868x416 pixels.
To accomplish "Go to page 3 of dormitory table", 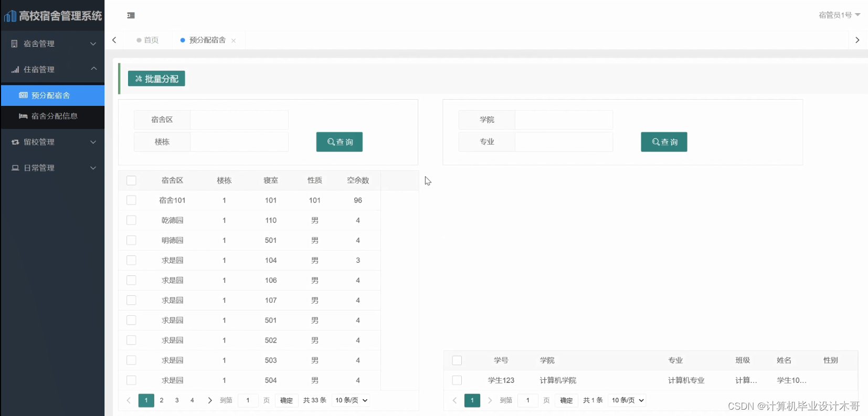I will [x=177, y=400].
